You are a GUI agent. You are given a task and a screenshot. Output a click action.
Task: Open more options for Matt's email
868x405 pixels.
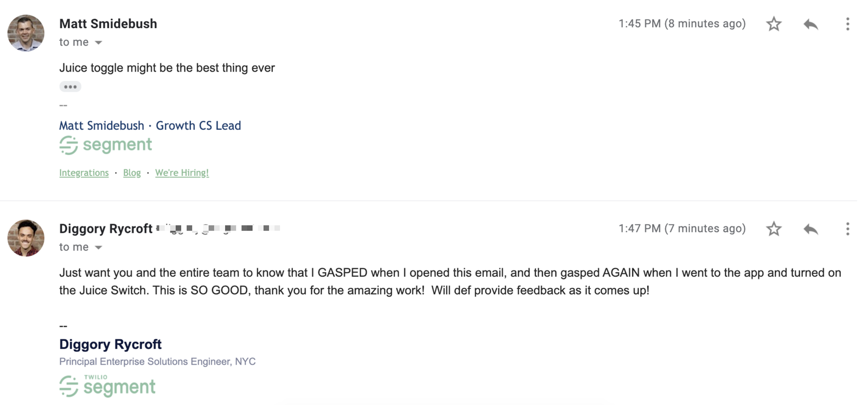point(847,24)
